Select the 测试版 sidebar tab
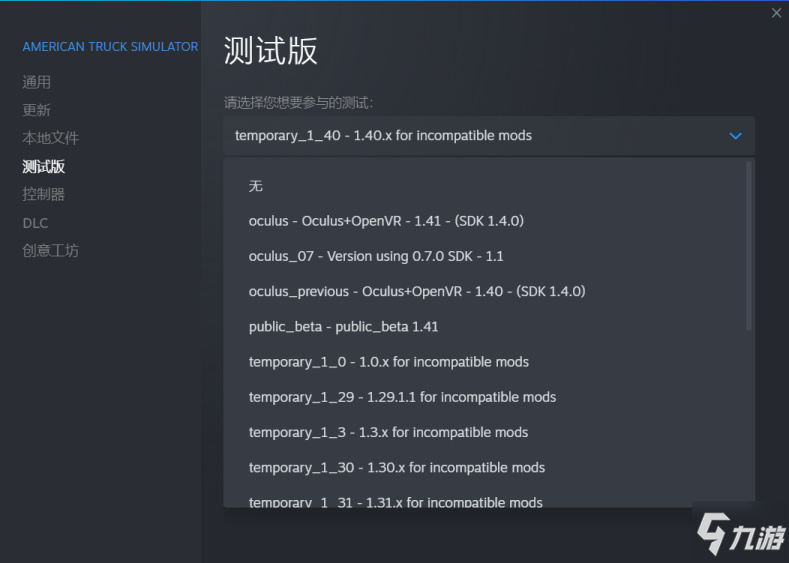 pos(43,167)
